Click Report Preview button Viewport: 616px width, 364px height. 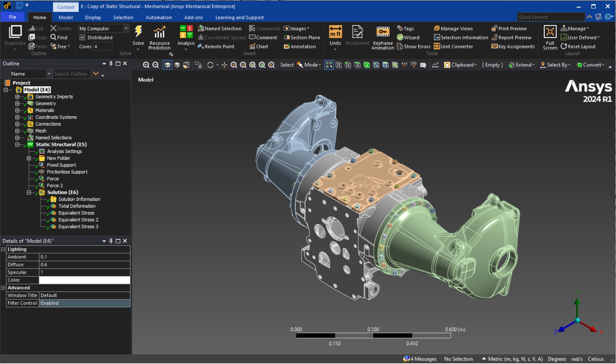tap(511, 37)
